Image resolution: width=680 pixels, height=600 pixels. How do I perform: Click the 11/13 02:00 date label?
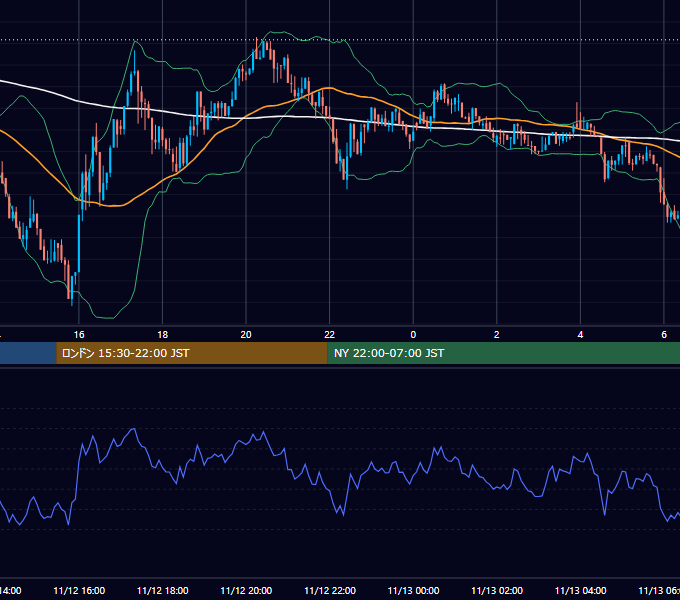497,591
